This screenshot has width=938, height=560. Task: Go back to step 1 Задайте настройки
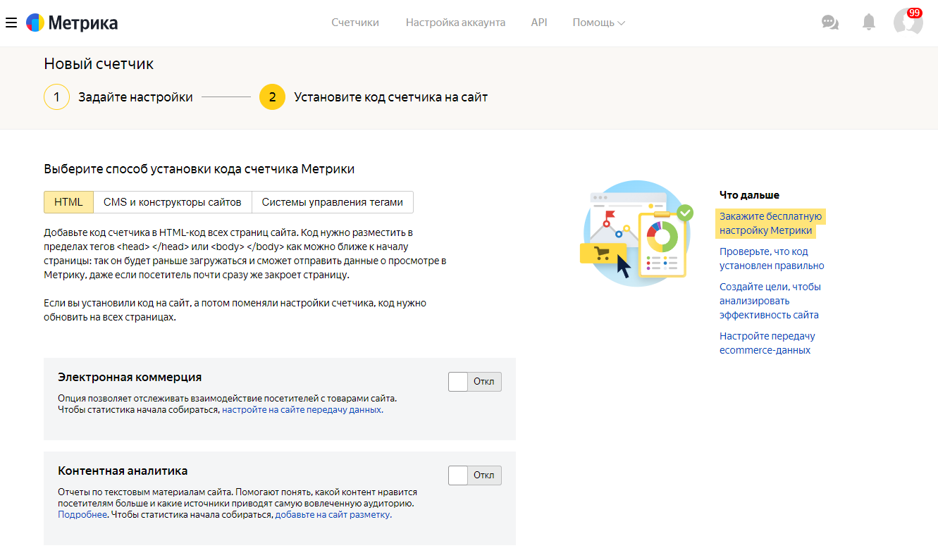tap(118, 97)
